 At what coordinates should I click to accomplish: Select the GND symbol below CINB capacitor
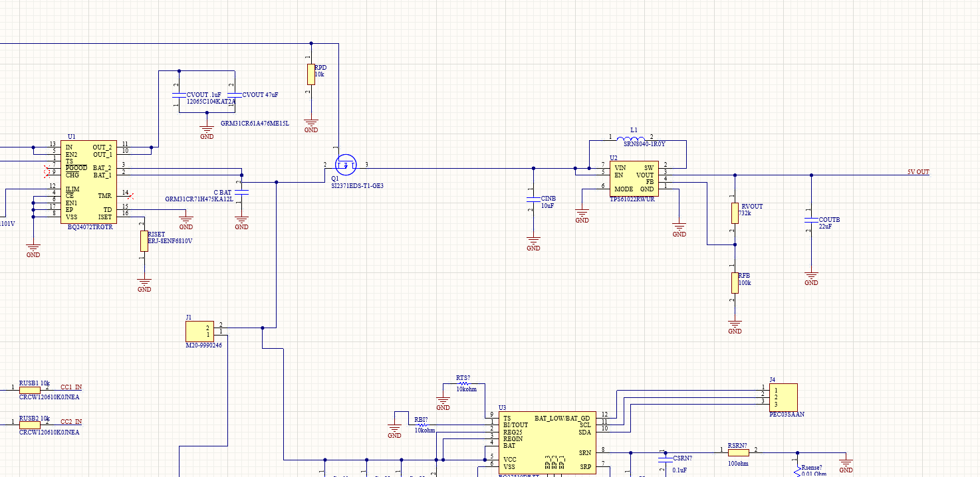point(533,244)
